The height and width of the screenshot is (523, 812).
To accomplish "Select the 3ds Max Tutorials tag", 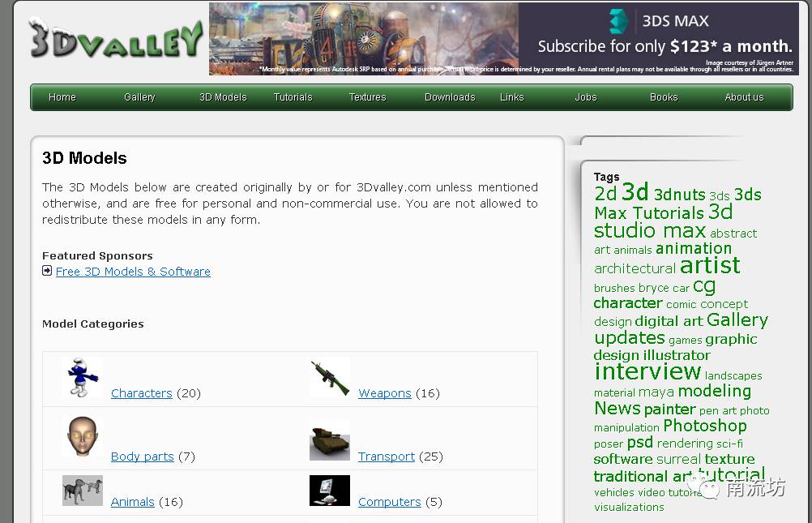I will click(677, 204).
